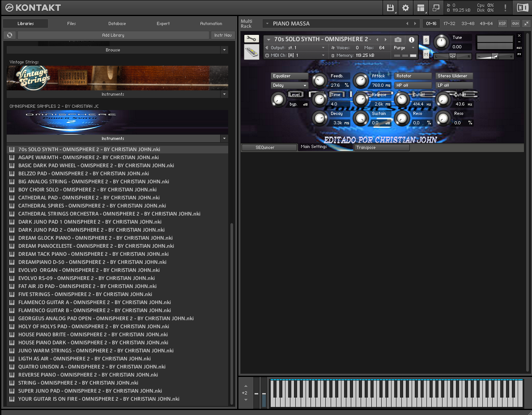Click the Sustain knob

(361, 119)
